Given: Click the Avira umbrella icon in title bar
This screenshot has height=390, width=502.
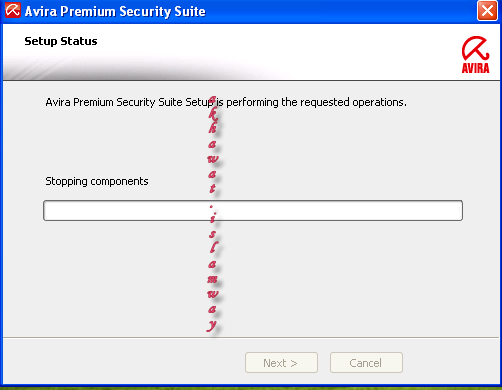Looking at the screenshot, I should [13, 10].
